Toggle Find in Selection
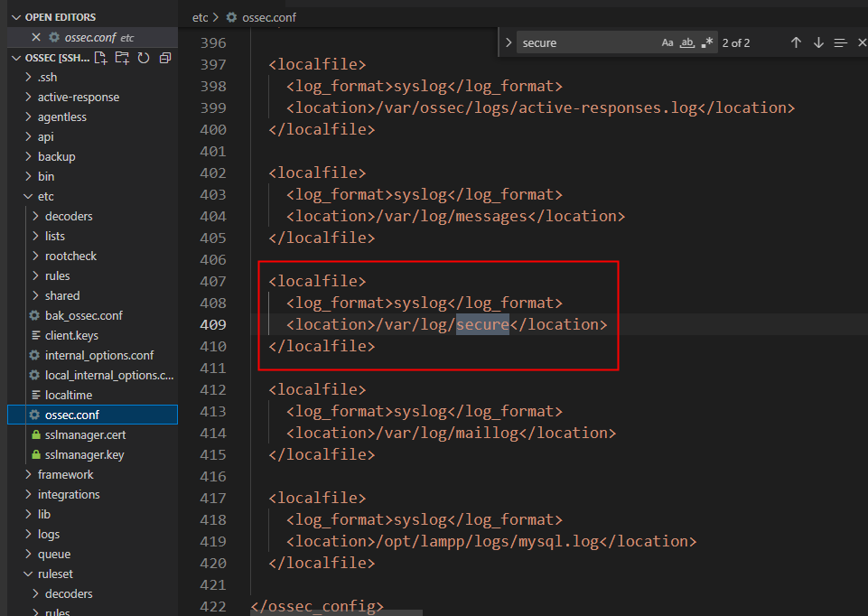Viewport: 868px width, 616px height. click(840, 42)
